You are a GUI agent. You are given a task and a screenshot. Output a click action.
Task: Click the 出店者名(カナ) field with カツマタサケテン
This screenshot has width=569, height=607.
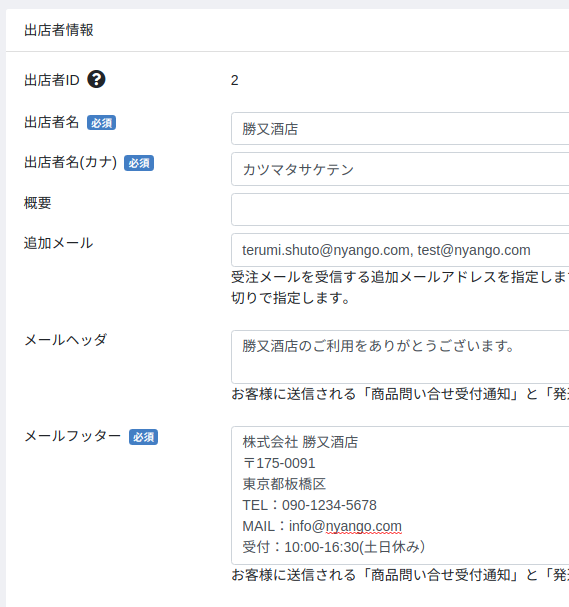pos(400,169)
